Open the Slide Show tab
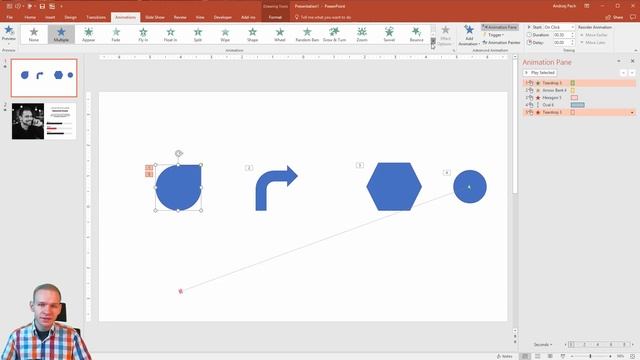Image resolution: width=640 pixels, height=360 pixels. (x=155, y=17)
